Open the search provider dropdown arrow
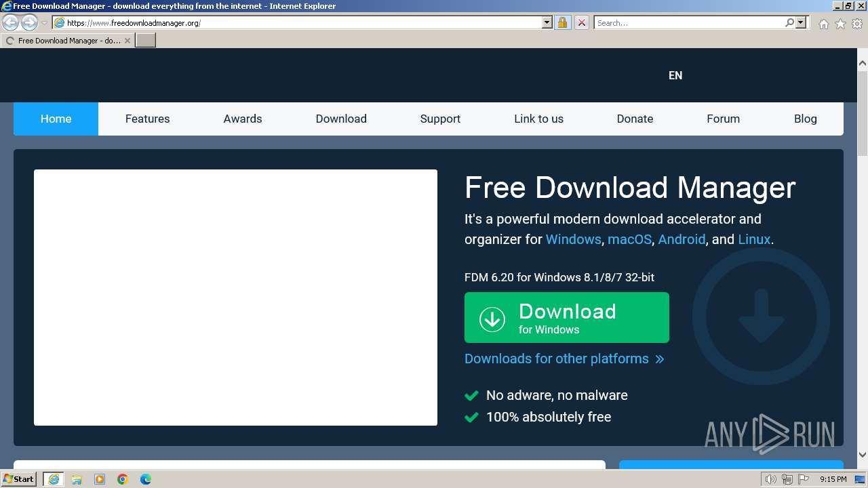This screenshot has height=488, width=868. [801, 22]
